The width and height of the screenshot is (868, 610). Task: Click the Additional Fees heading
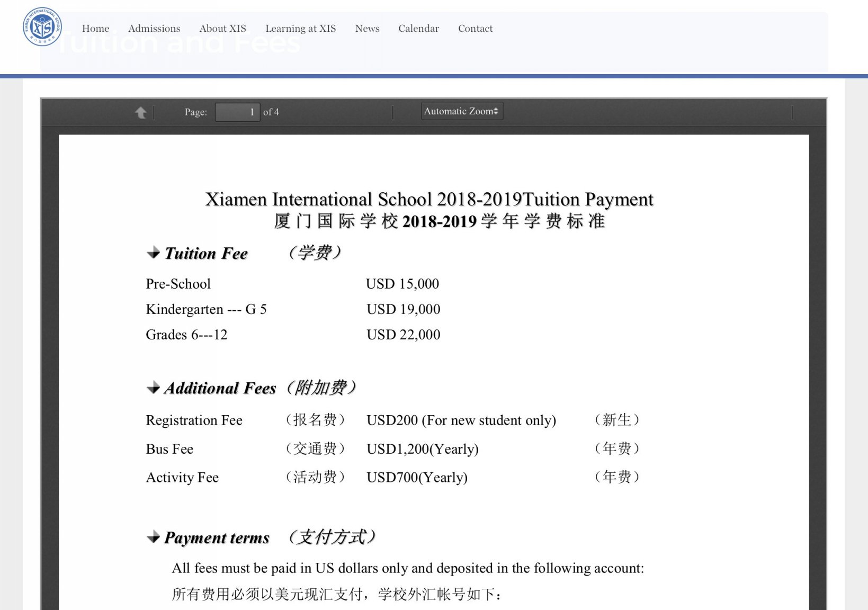point(220,389)
